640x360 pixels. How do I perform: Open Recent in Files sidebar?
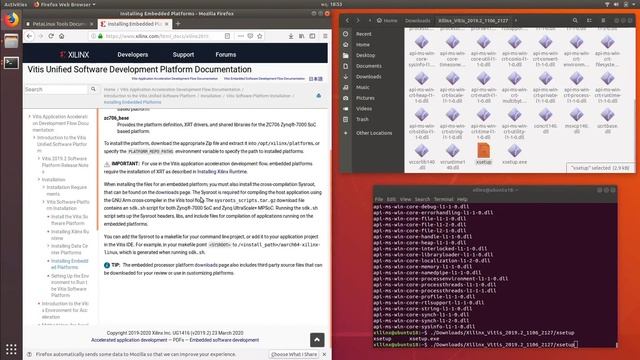pos(363,34)
